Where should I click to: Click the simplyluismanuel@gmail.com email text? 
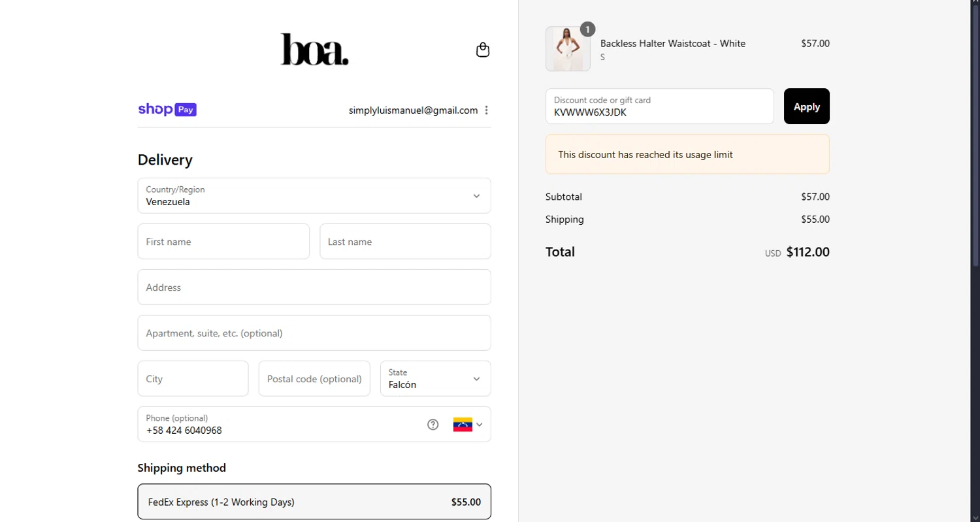tap(413, 110)
